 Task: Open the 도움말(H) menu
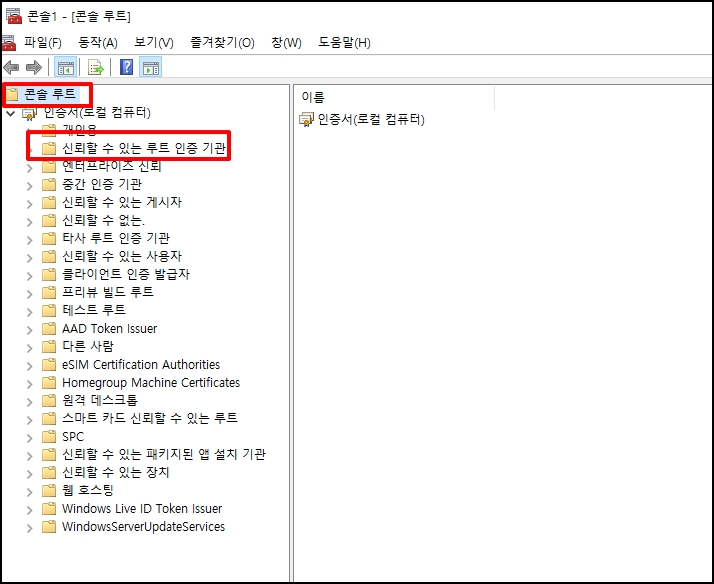(344, 43)
